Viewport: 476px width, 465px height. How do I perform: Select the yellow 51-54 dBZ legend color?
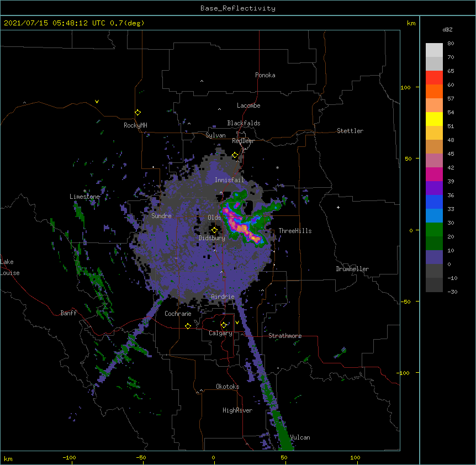click(x=434, y=119)
